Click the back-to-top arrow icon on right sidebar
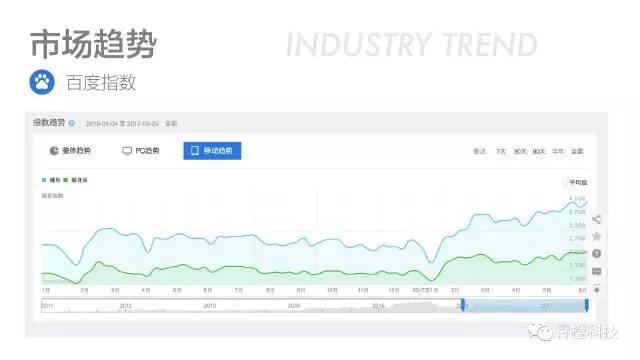Image resolution: width=640 pixels, height=360 pixels. (596, 289)
